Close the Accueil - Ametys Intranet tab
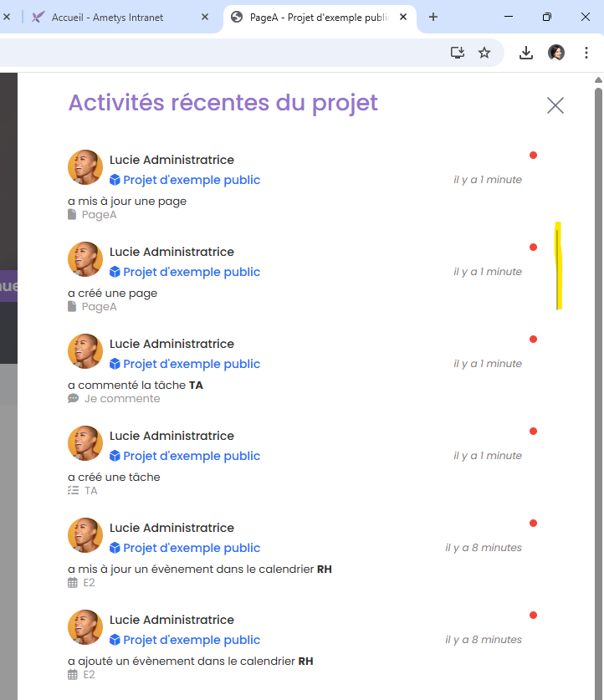This screenshot has height=700, width=604. (x=206, y=18)
